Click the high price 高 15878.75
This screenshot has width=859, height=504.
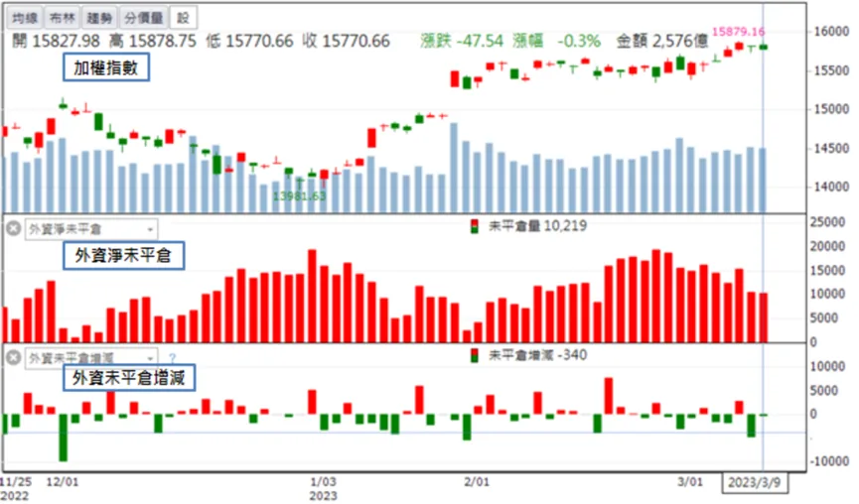coord(152,41)
